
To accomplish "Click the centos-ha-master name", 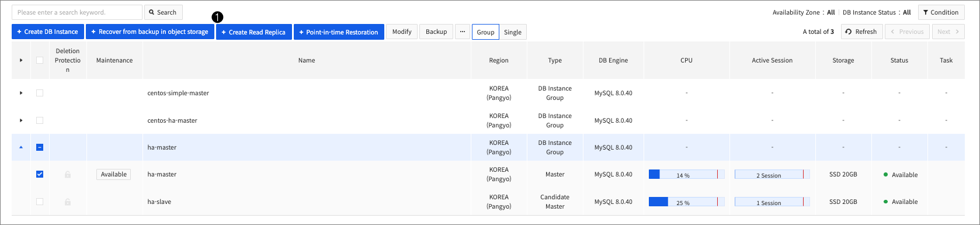I will [x=172, y=120].
